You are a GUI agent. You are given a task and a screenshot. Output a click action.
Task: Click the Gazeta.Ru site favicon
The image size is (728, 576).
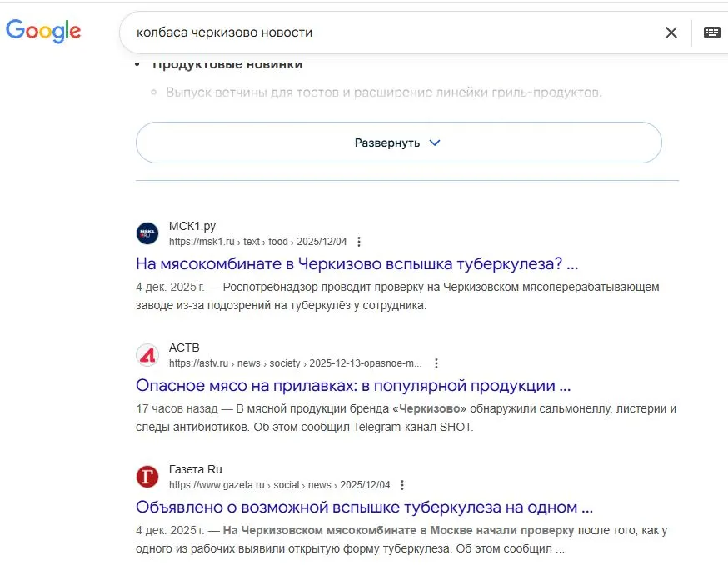(147, 477)
